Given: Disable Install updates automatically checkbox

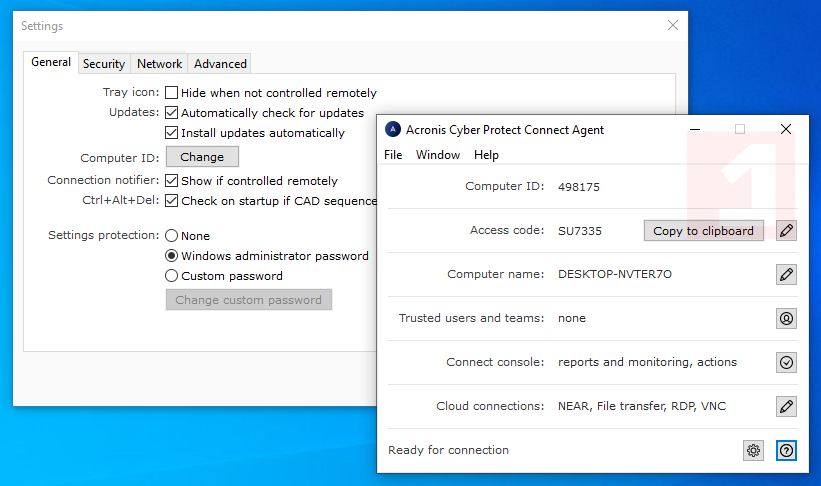Looking at the screenshot, I should (172, 133).
